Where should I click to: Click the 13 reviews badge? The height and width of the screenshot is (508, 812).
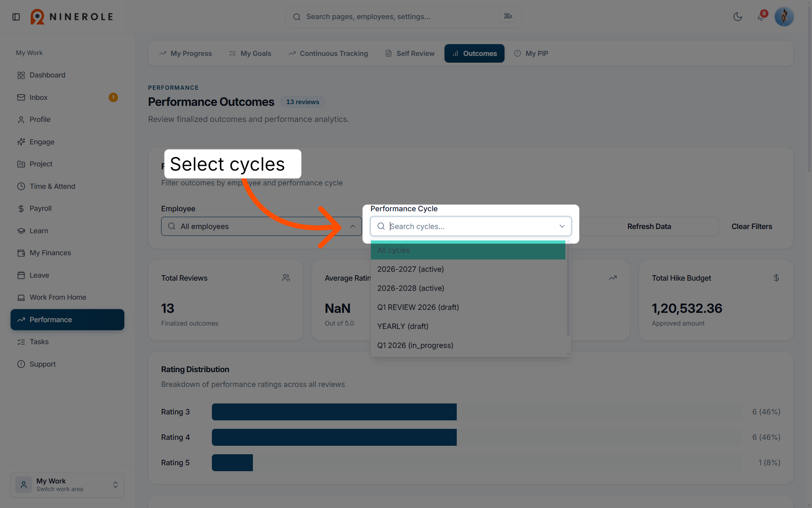tap(303, 102)
